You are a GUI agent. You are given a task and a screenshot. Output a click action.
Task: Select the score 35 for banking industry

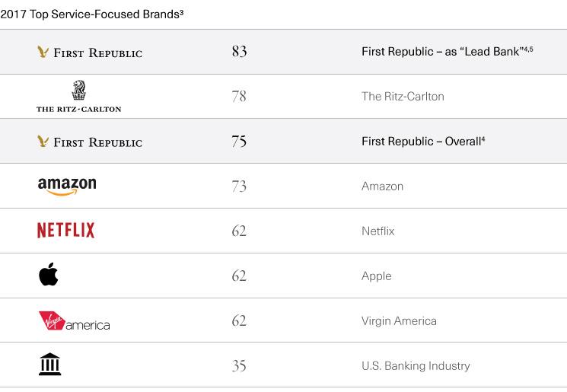pos(239,365)
